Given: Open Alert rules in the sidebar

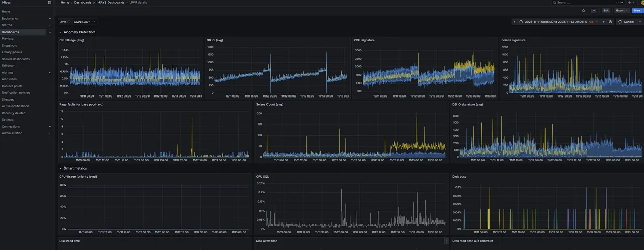Looking at the screenshot, I should tap(9, 79).
